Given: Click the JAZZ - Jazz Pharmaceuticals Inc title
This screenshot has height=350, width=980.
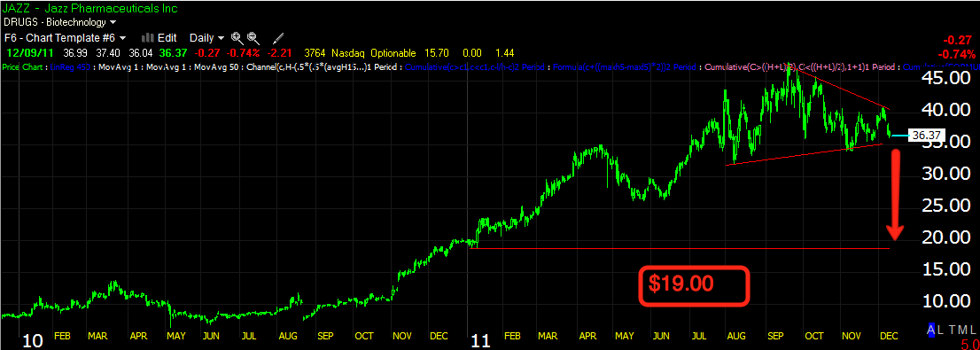Looking at the screenshot, I should point(90,8).
